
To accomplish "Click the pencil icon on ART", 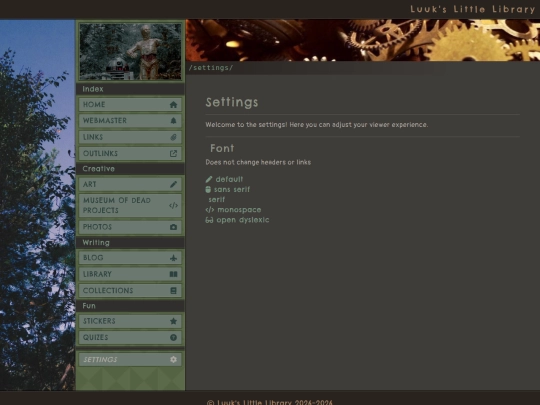I will pos(173,184).
